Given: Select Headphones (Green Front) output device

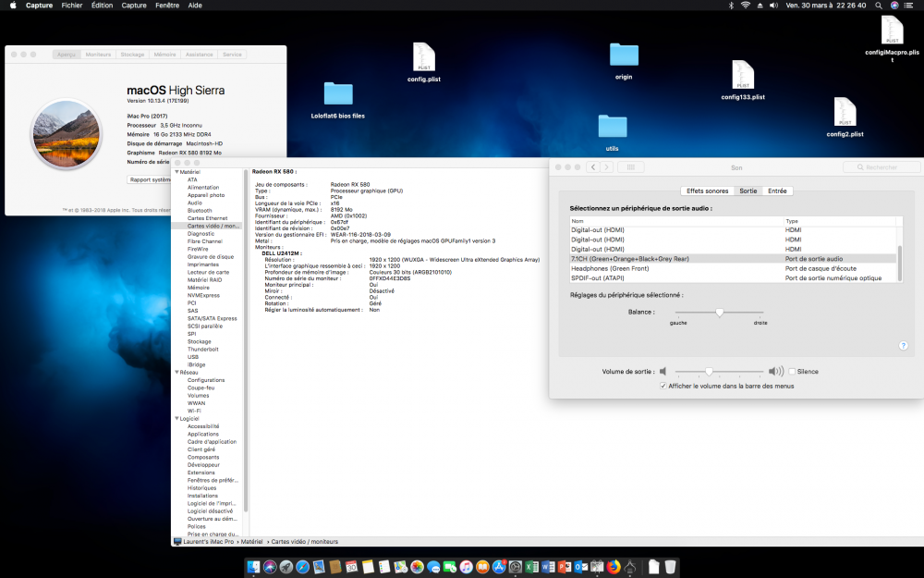Looking at the screenshot, I should (733, 268).
